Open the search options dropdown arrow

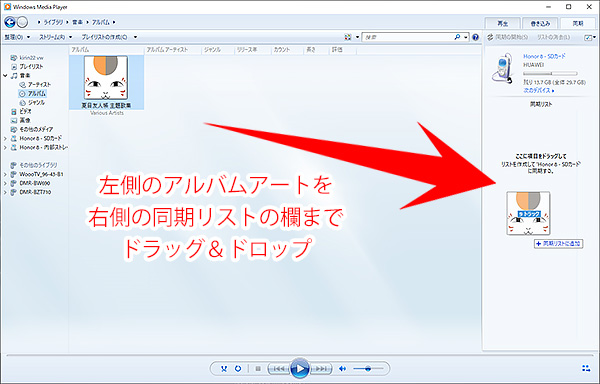click(466, 37)
